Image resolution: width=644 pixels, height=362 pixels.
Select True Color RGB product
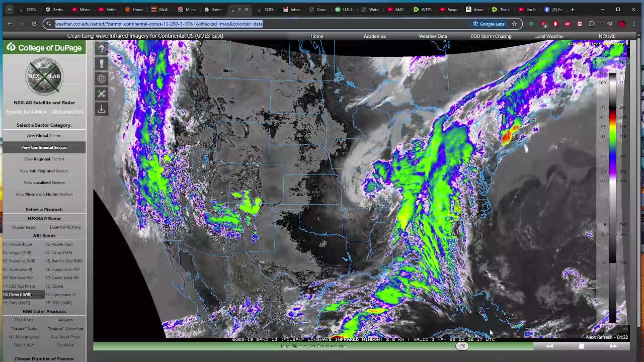tap(24, 320)
